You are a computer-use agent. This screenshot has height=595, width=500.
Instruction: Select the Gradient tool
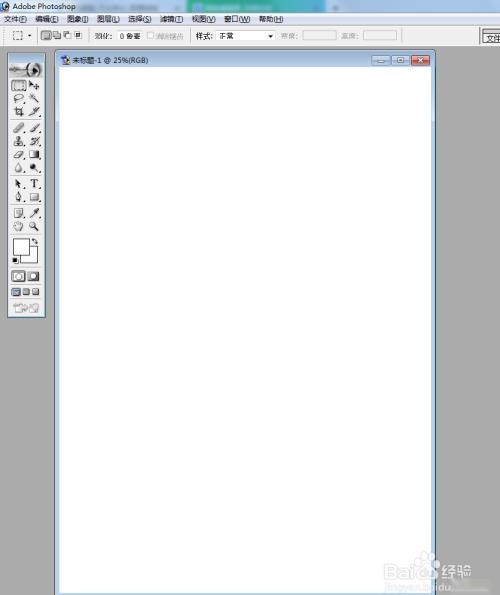[x=34, y=154]
